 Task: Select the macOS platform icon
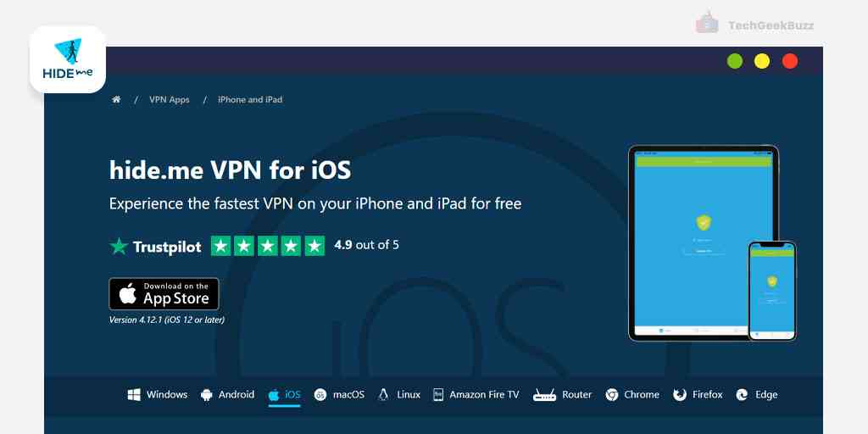320,395
